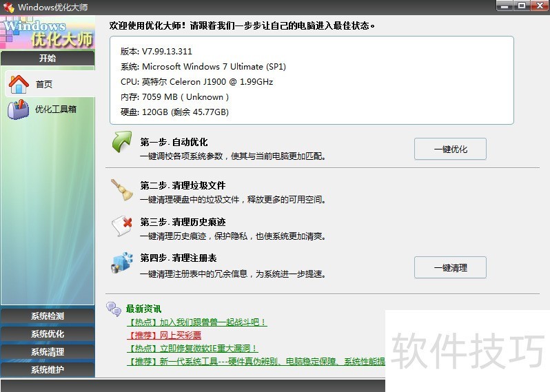Click the 一键清理 button

pos(450,267)
